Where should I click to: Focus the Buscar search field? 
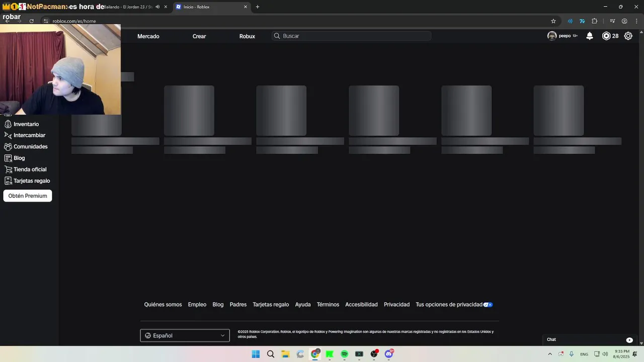[351, 36]
